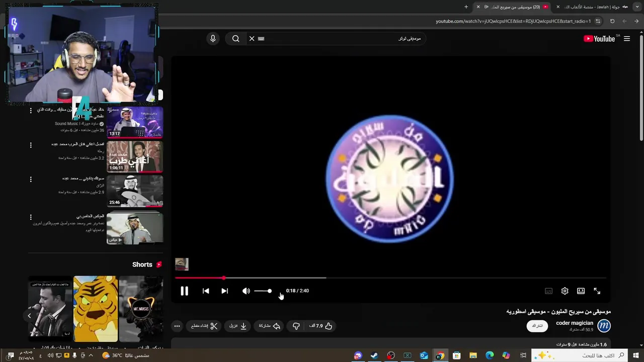The height and width of the screenshot is (362, 644).
Task: Open the Windows Start button
Action: (x=636, y=355)
